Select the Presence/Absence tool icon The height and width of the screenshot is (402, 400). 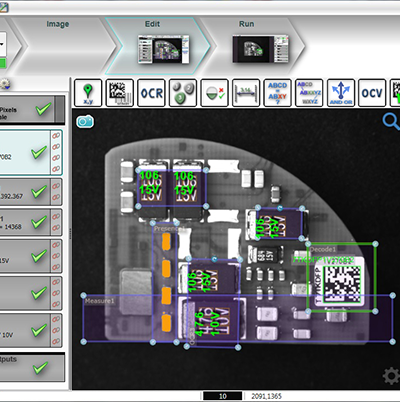[x=215, y=93]
